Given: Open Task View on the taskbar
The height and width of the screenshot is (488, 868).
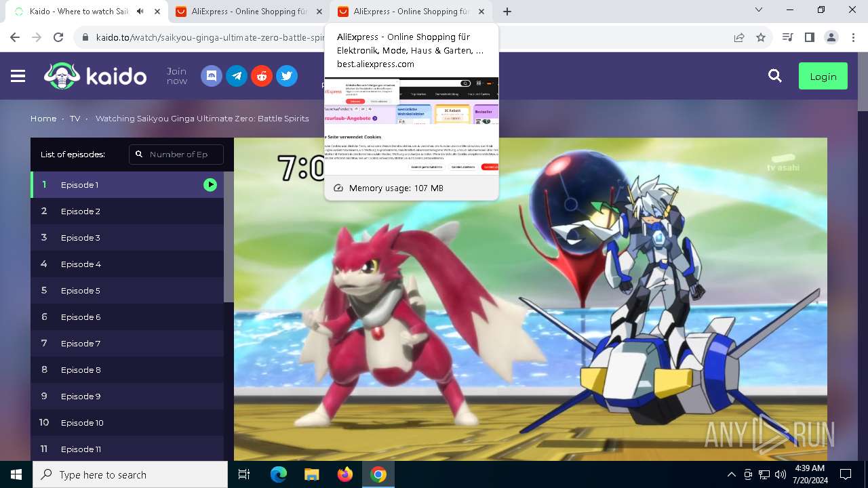Looking at the screenshot, I should click(244, 474).
